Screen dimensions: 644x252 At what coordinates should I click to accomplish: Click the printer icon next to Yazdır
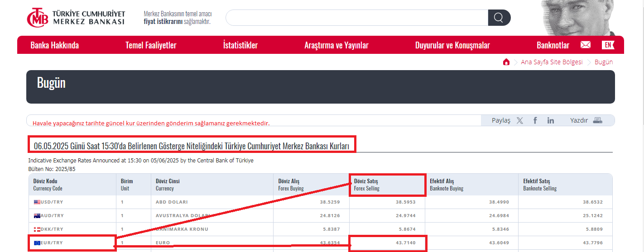tap(598, 120)
